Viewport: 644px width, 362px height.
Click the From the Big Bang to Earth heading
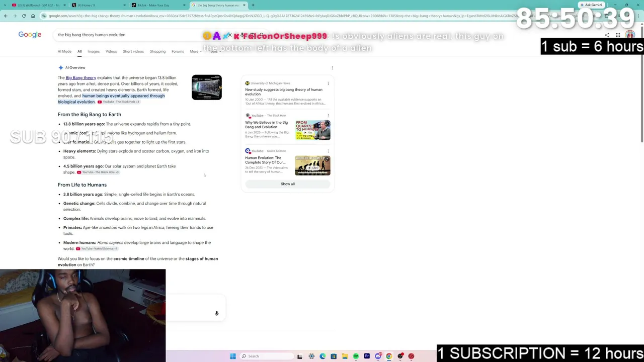[x=90, y=115]
